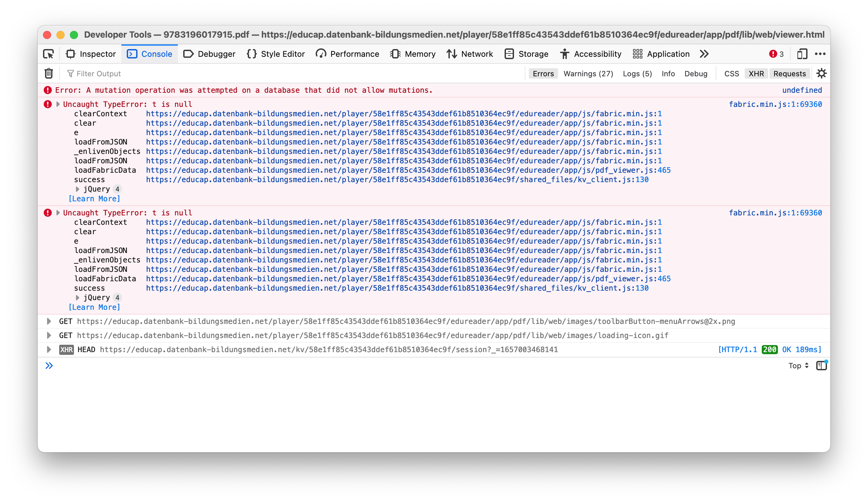The image size is (868, 502).
Task: Open pdf_viewer.js:465 link in first stack
Action: coord(408,170)
